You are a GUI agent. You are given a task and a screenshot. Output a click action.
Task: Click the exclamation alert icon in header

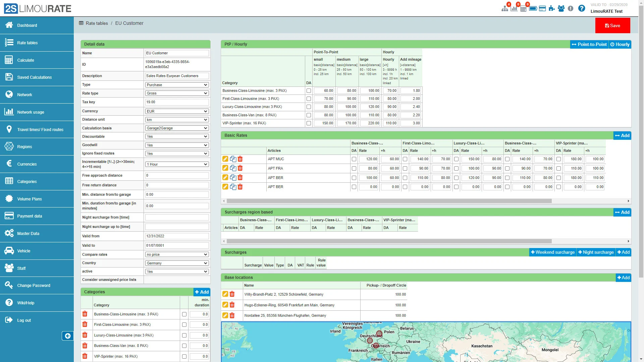coord(571,8)
